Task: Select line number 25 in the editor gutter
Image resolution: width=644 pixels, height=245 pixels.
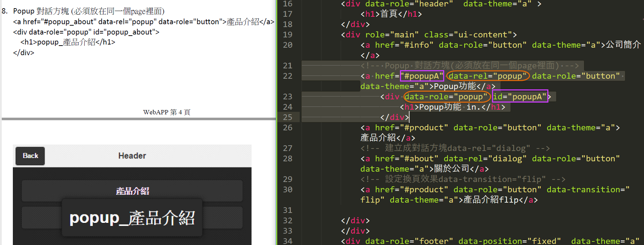Action: (x=288, y=117)
